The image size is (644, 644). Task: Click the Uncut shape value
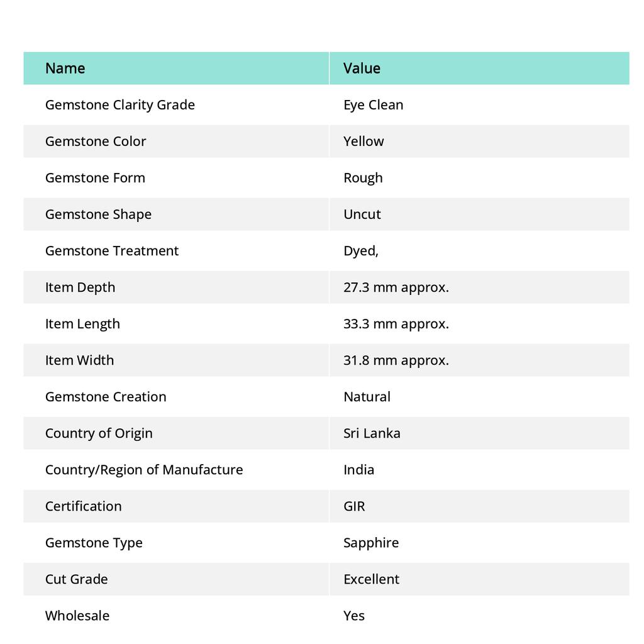(x=362, y=214)
